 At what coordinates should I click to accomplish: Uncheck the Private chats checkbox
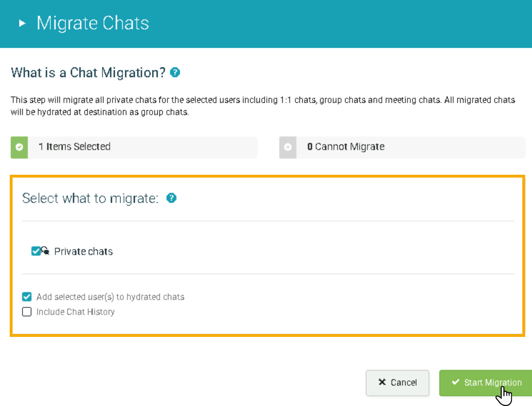point(35,251)
